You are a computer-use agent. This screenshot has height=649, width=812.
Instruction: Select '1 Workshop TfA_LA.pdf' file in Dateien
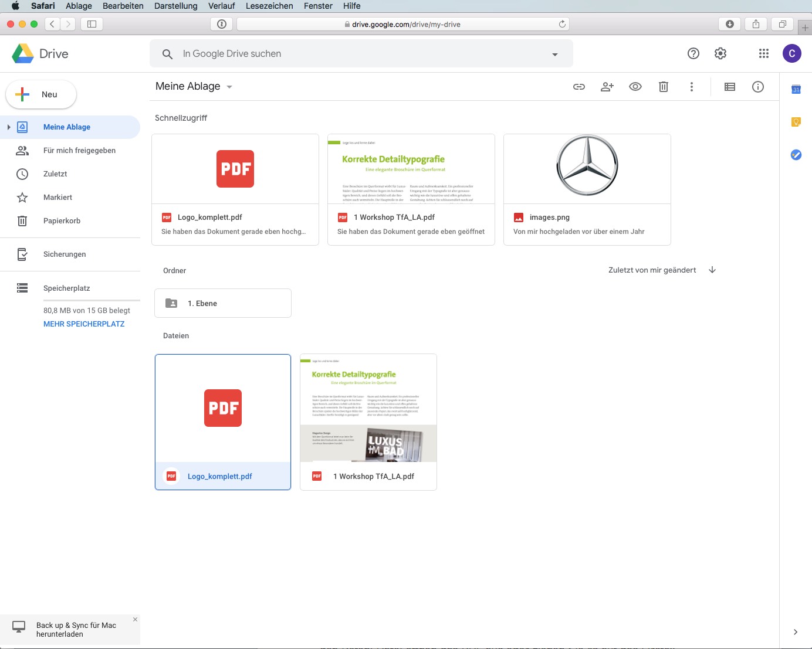(x=368, y=422)
